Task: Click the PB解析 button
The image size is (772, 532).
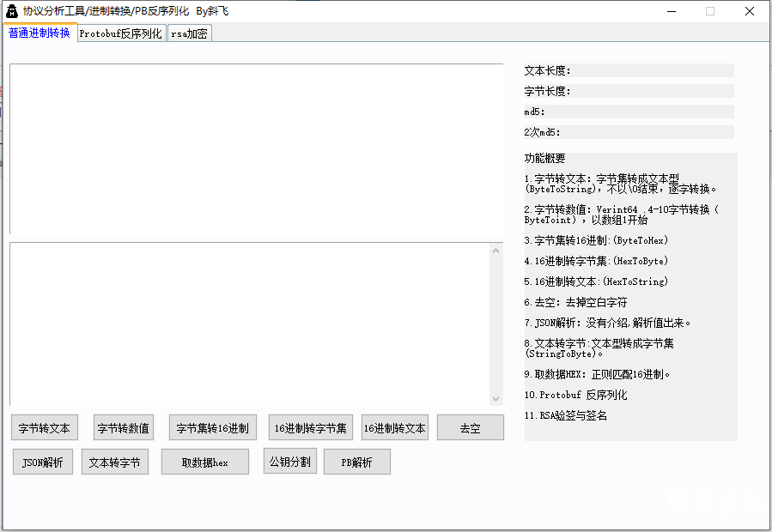Action: click(357, 462)
